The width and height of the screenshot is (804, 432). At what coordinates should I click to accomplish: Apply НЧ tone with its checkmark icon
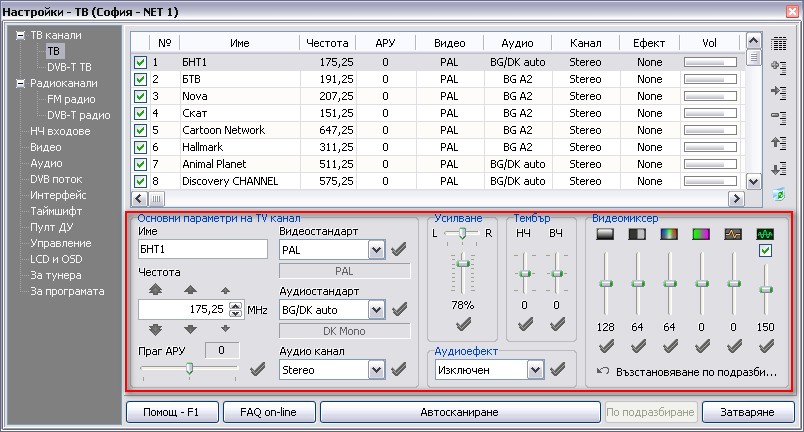525,324
